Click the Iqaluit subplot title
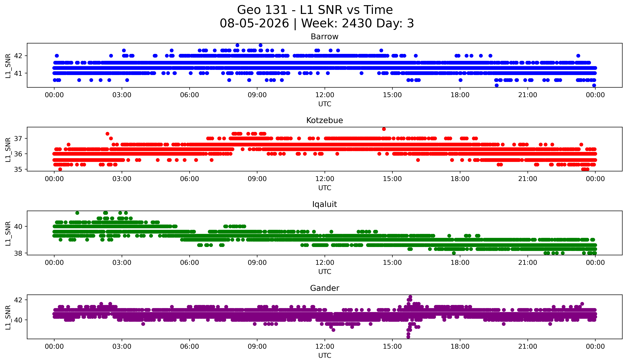This screenshot has width=627, height=364. pyautogui.click(x=324, y=204)
